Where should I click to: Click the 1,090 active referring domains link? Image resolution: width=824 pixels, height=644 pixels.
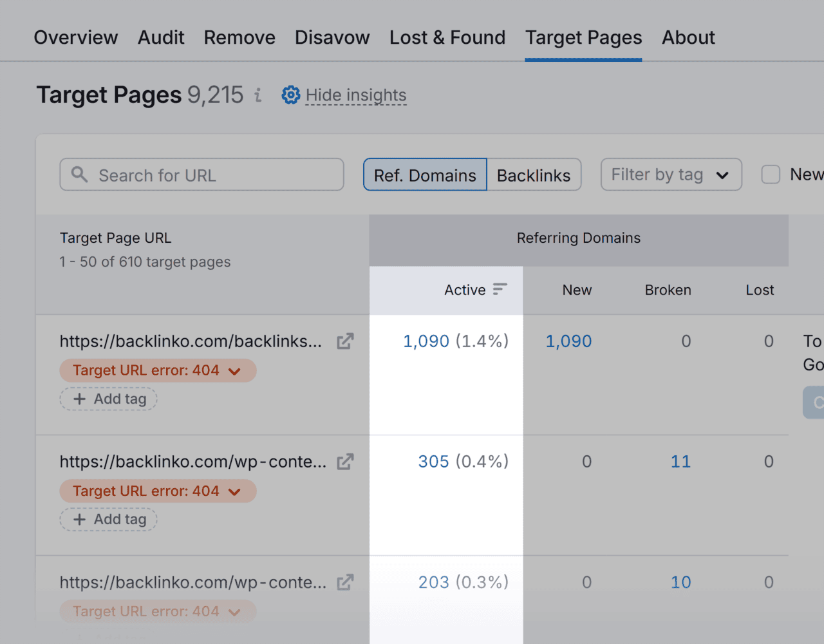(426, 341)
